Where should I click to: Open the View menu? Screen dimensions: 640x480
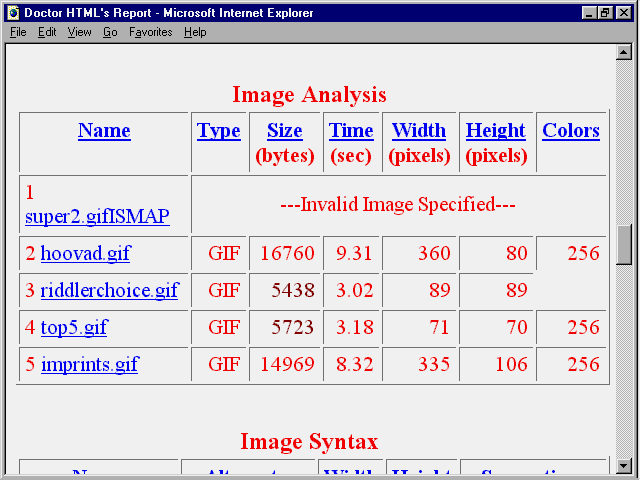[x=79, y=32]
